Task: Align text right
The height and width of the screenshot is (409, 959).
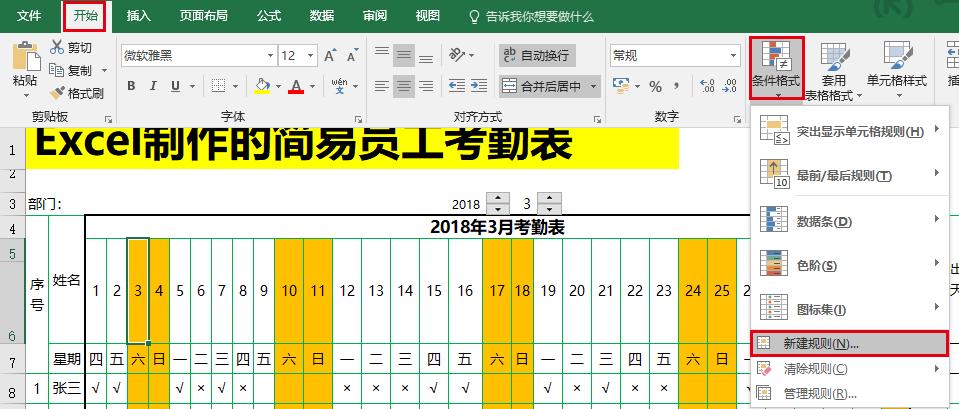Action: [x=426, y=86]
